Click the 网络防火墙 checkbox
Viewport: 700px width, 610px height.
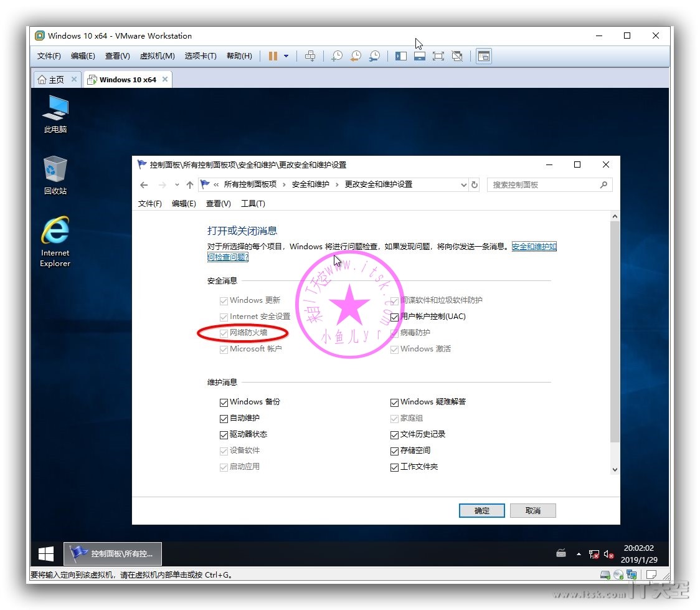(224, 333)
